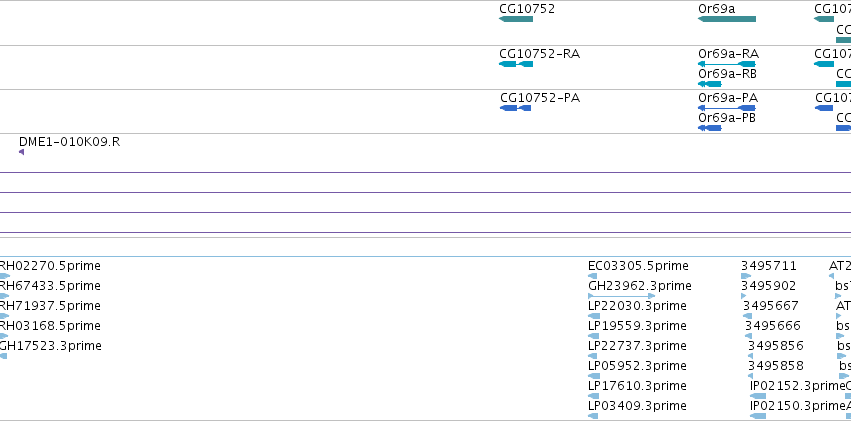The width and height of the screenshot is (851, 421).
Task: Select the Or69a-RB transcript glyph
Action: point(709,84)
